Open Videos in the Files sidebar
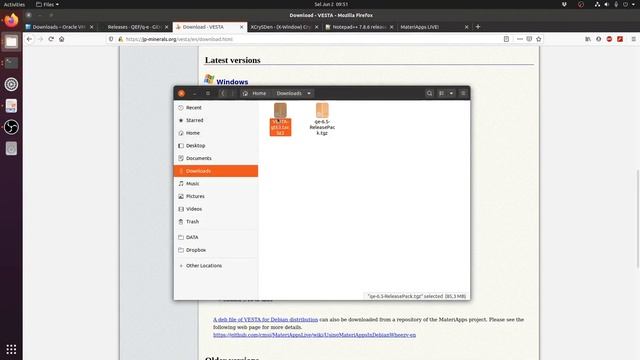The height and width of the screenshot is (360, 640). 216,209
